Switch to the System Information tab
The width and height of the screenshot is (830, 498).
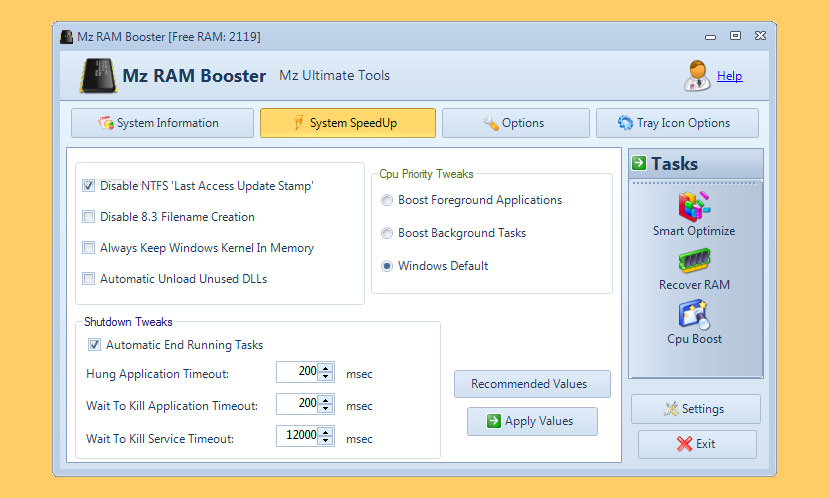[162, 123]
